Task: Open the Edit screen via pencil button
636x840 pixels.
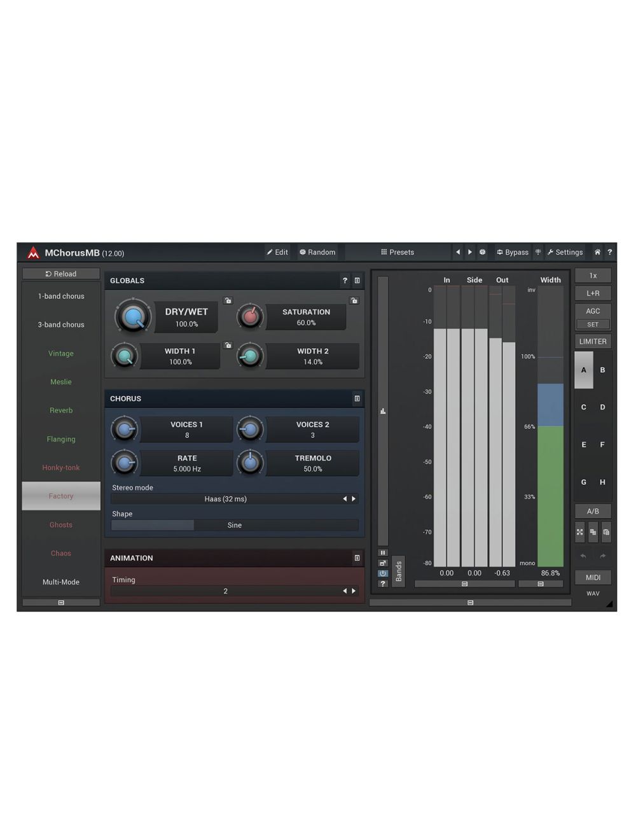Action: [x=277, y=252]
